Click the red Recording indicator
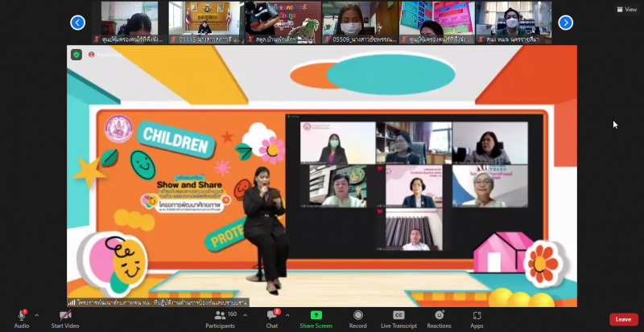This screenshot has height=332, width=644. (x=105, y=55)
